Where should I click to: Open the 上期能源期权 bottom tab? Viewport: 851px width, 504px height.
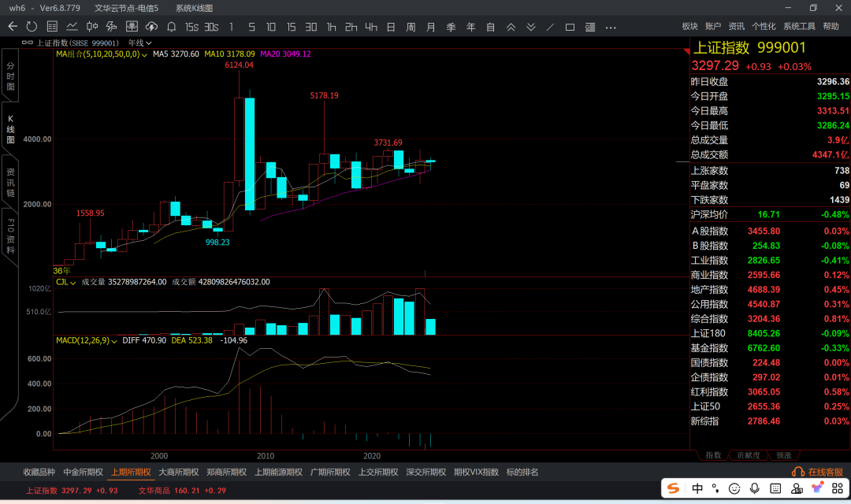click(x=278, y=472)
